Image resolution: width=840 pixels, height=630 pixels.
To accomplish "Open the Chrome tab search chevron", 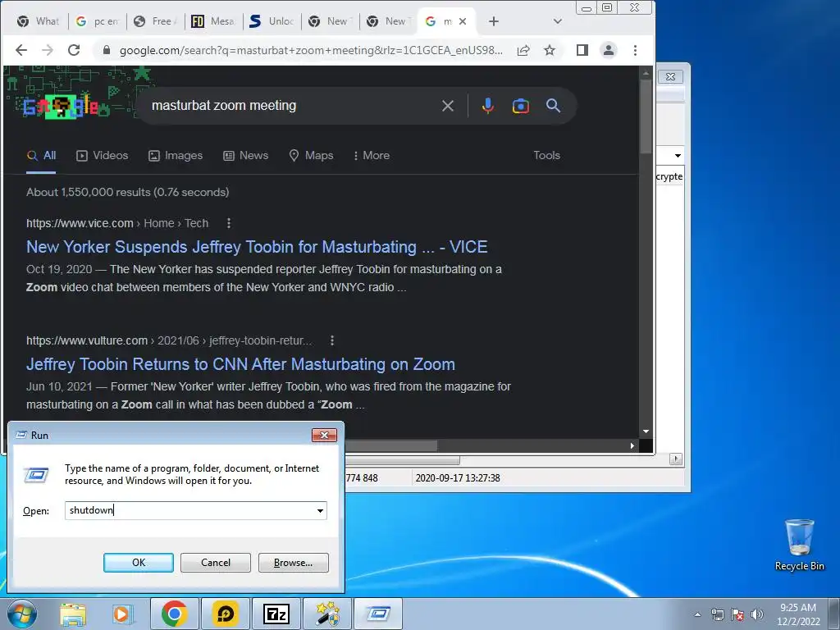I will click(x=558, y=21).
